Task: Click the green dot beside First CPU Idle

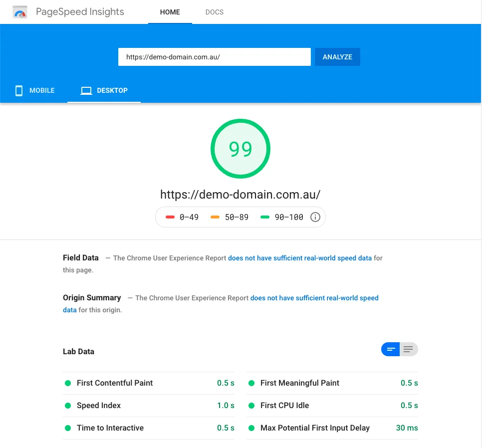Action: pos(251,406)
